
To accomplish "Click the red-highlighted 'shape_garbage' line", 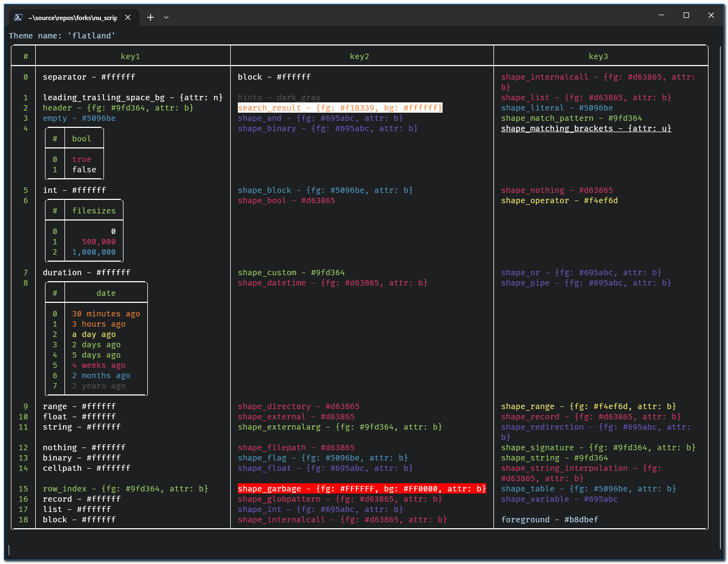I will pyautogui.click(x=362, y=489).
